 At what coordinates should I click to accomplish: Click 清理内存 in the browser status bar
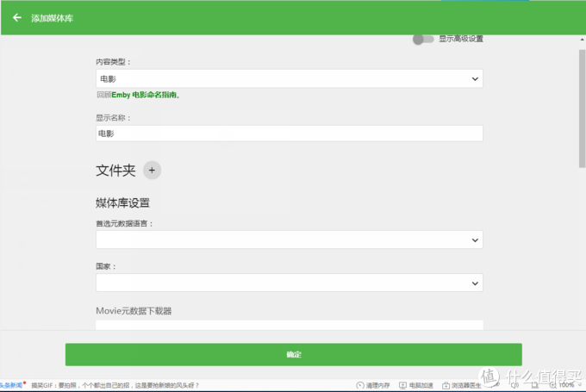[x=373, y=385]
